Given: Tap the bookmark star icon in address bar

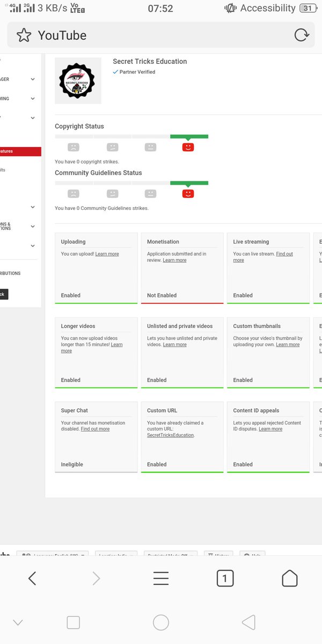Looking at the screenshot, I should (x=24, y=35).
